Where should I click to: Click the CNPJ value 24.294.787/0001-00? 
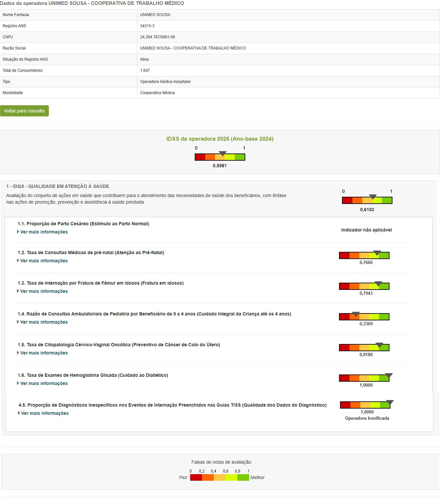coord(157,37)
